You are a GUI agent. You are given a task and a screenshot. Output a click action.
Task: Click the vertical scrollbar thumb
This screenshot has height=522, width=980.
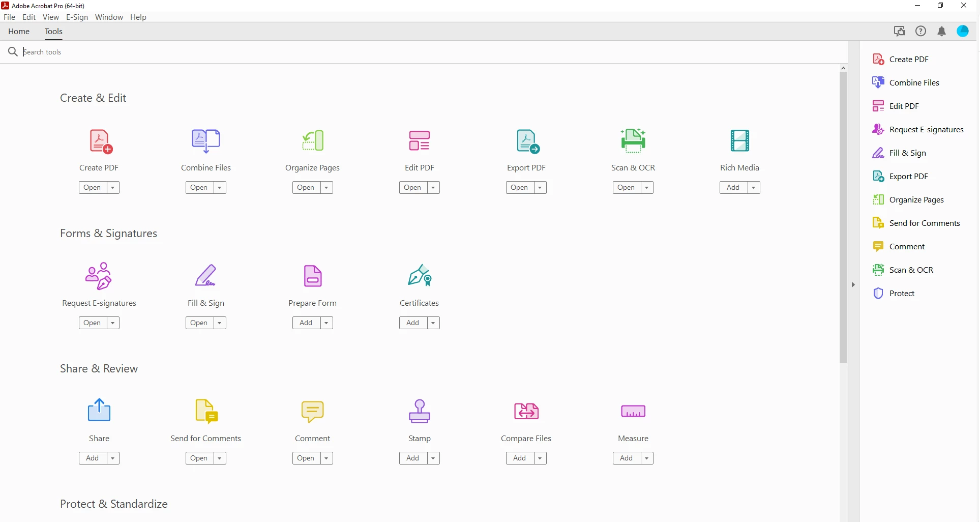click(844, 218)
